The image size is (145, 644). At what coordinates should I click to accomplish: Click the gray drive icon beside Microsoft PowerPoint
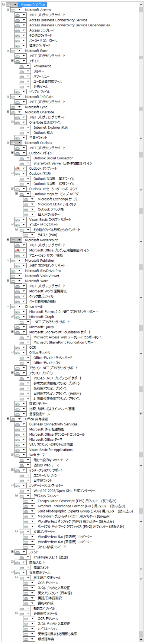coord(13,240)
